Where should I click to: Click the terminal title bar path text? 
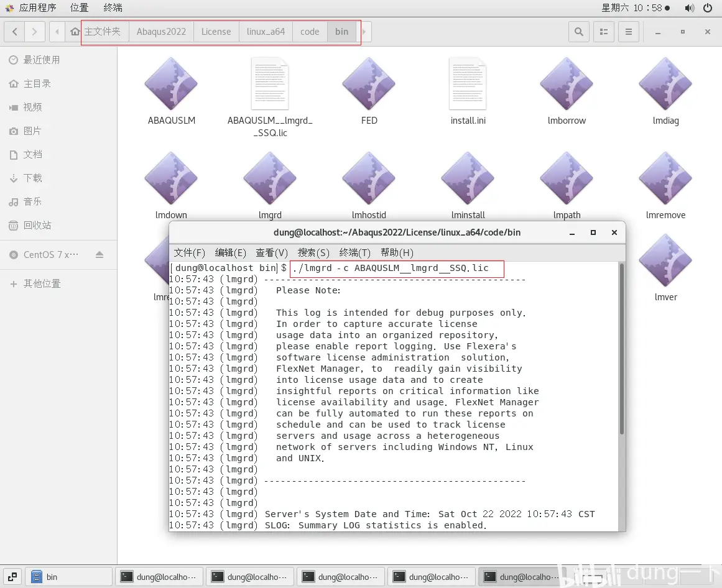point(397,232)
